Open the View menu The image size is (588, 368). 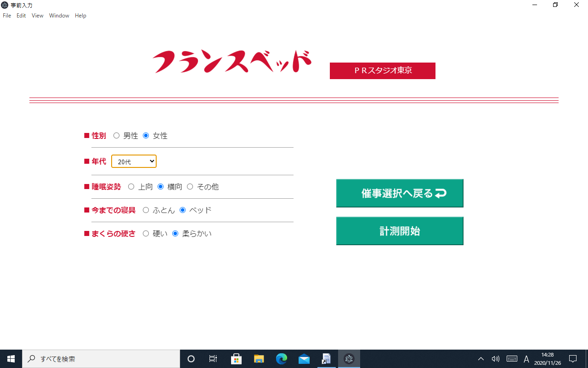[38, 16]
